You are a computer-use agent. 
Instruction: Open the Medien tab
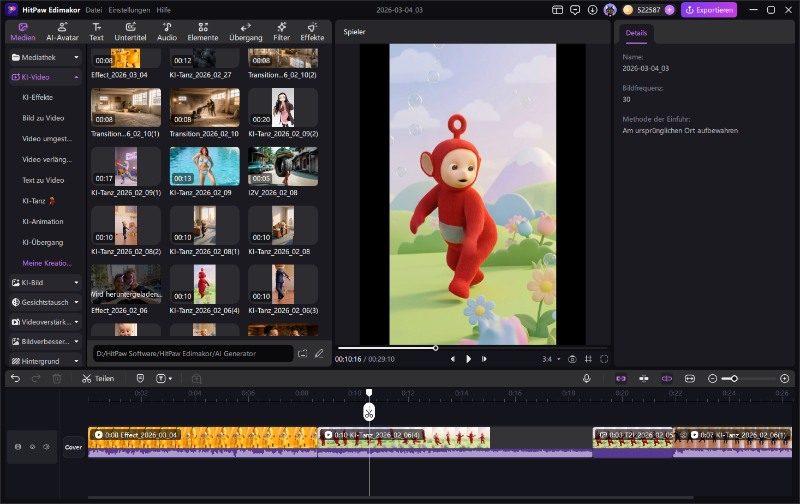click(x=23, y=32)
